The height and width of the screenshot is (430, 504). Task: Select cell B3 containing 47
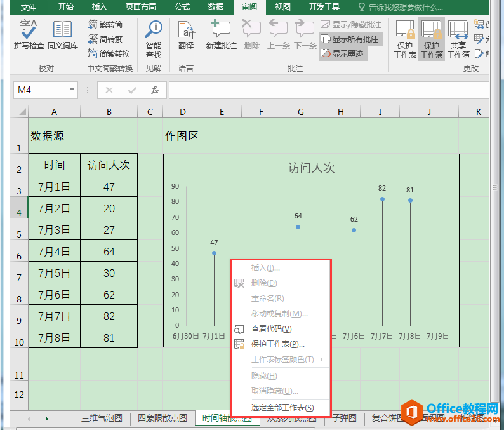tap(109, 187)
